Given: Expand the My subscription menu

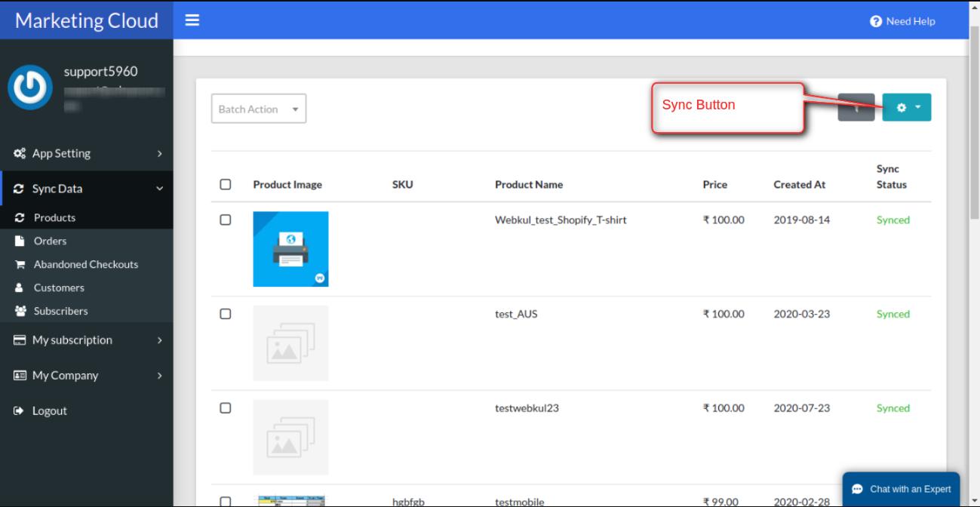Looking at the screenshot, I should (86, 340).
